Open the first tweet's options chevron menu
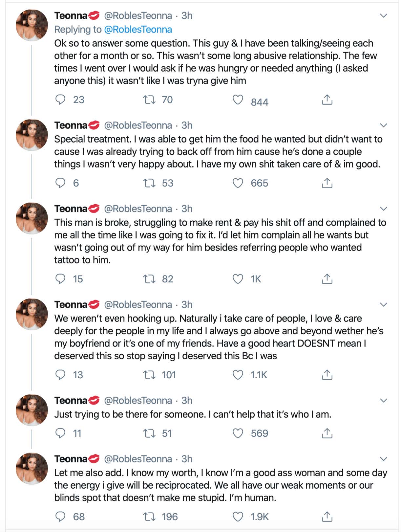This screenshot has height=532, width=401. pyautogui.click(x=383, y=15)
